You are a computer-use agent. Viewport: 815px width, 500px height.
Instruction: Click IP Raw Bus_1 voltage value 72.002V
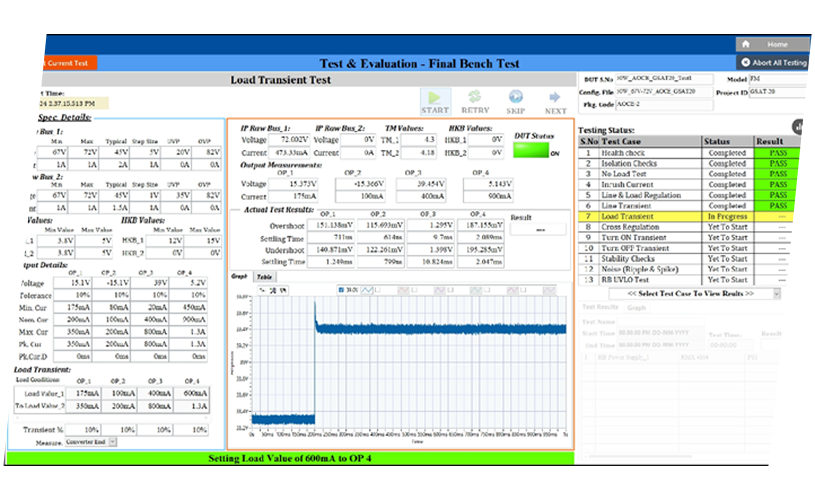click(x=289, y=140)
